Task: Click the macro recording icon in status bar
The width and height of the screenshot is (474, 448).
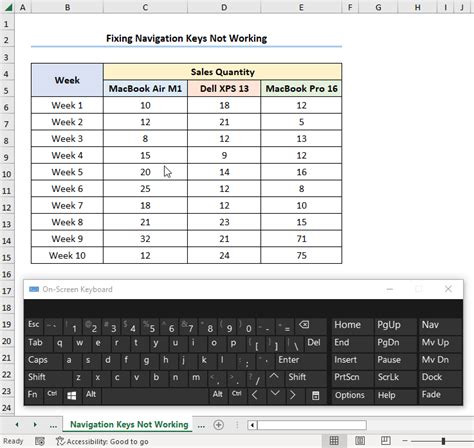Action: tap(40, 441)
